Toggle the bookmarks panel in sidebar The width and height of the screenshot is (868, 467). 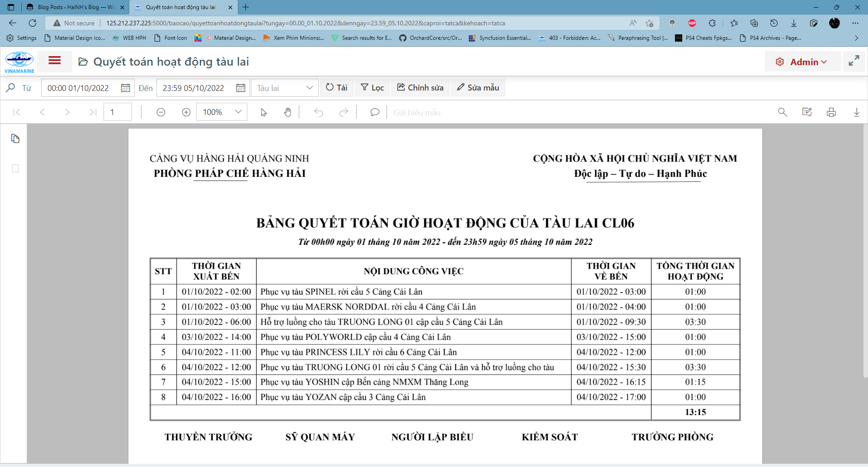pyautogui.click(x=15, y=169)
